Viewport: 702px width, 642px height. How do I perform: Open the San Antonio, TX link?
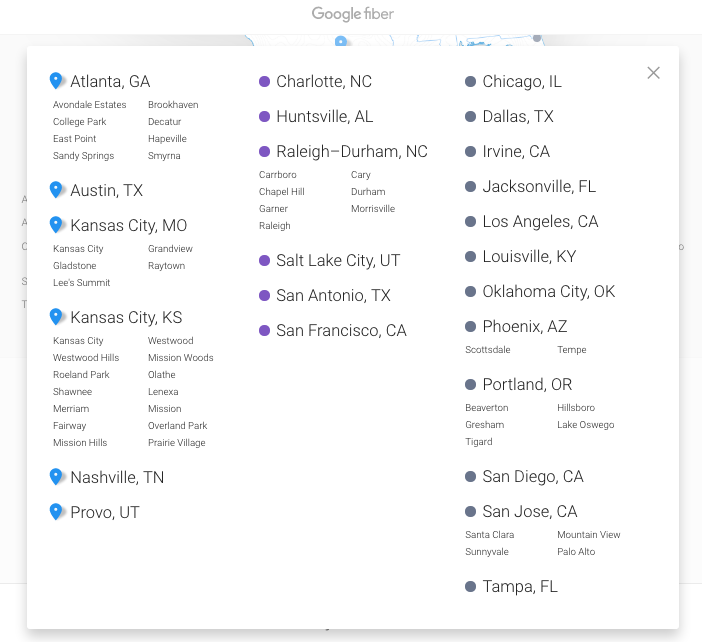point(334,295)
